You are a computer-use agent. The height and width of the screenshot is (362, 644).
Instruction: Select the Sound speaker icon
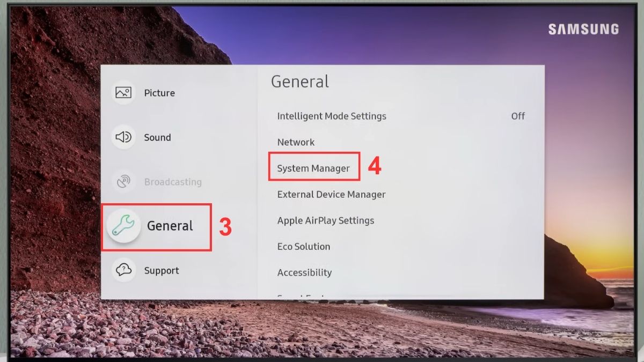123,137
